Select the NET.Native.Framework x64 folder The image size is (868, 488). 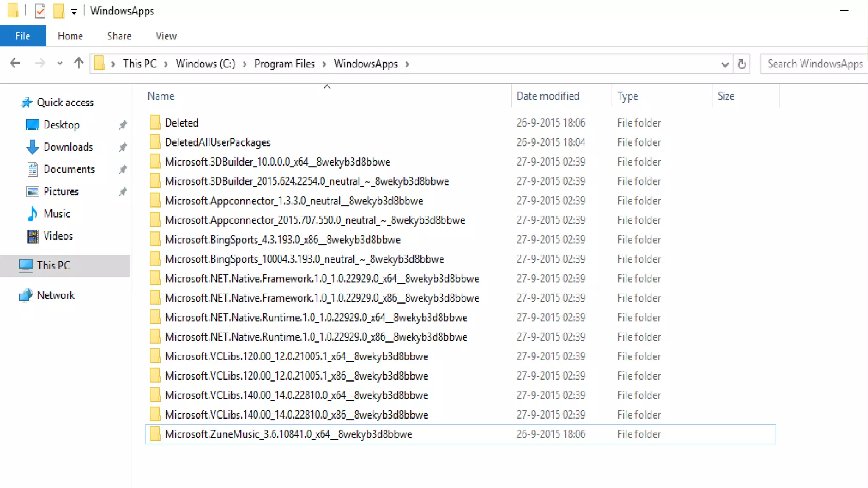coord(460,279)
